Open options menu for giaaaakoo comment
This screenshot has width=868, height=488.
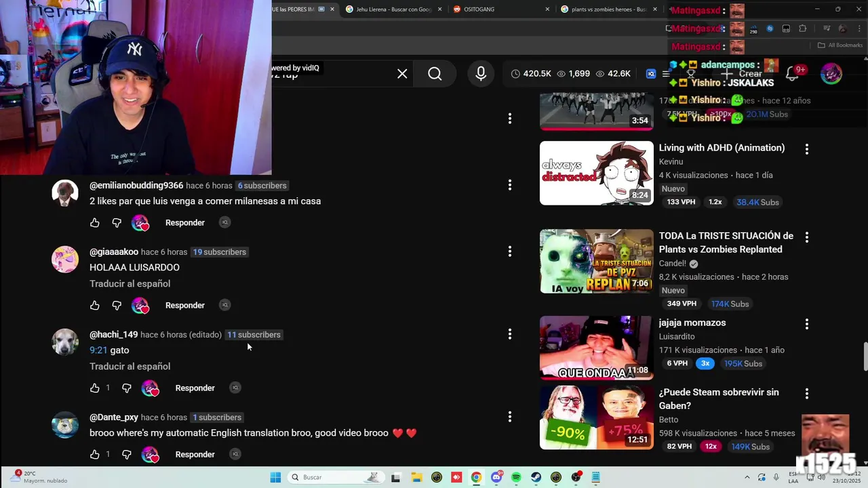pos(510,251)
